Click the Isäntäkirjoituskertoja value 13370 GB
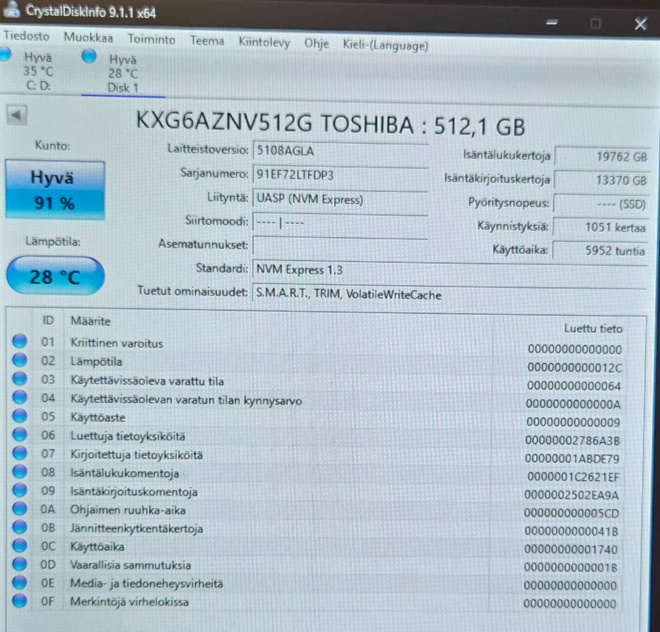 pos(601,181)
